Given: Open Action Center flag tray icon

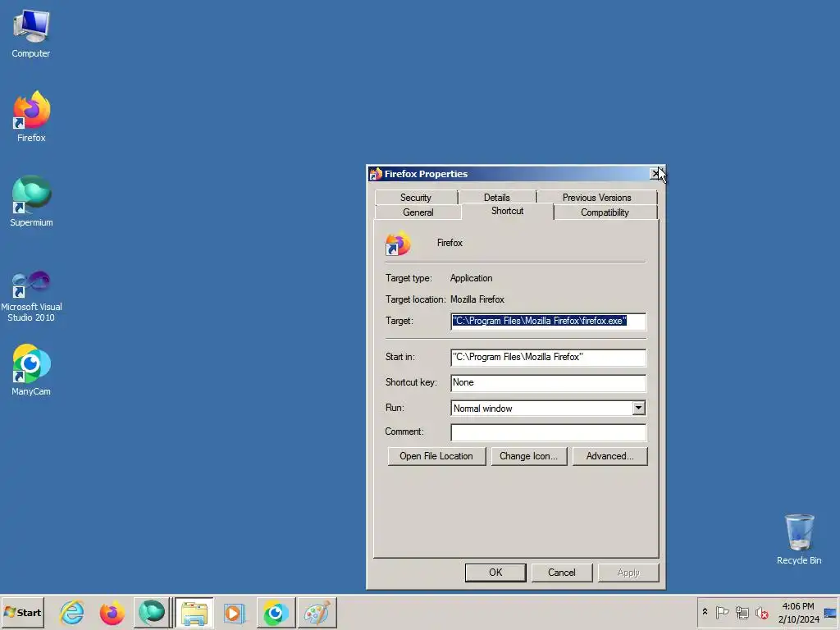Looking at the screenshot, I should tap(722, 612).
